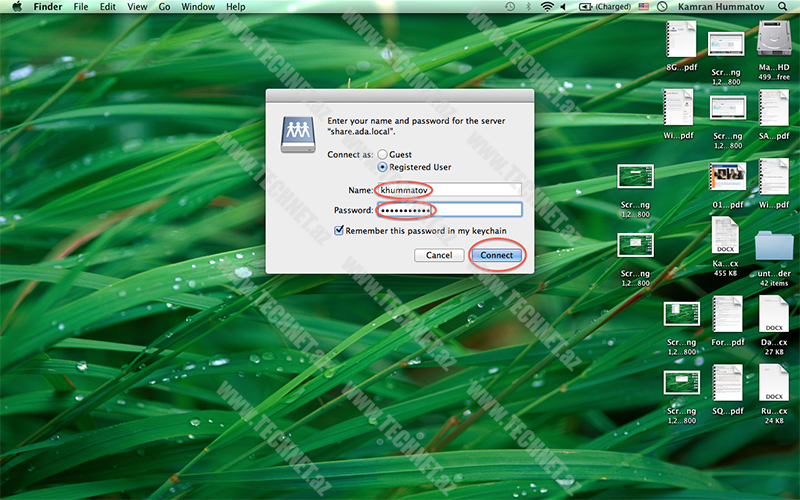Click the Cancel button
Image resolution: width=800 pixels, height=500 pixels.
[x=439, y=255]
